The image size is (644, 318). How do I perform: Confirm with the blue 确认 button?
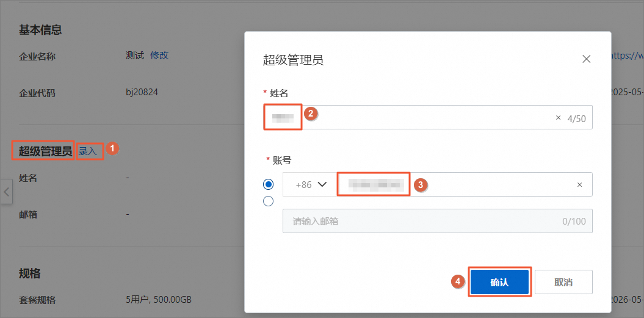[499, 282]
